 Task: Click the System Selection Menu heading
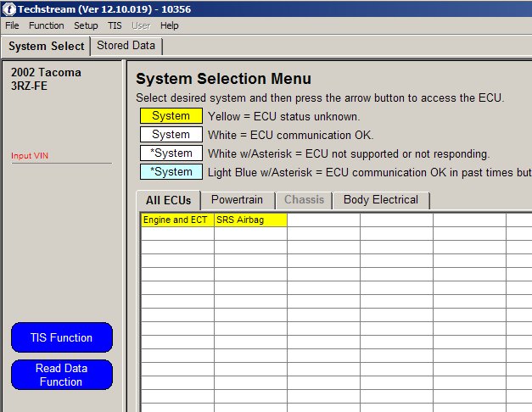[224, 79]
